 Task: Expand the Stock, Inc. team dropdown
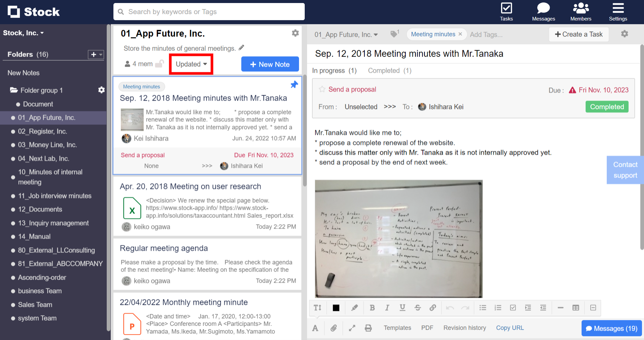click(x=23, y=33)
